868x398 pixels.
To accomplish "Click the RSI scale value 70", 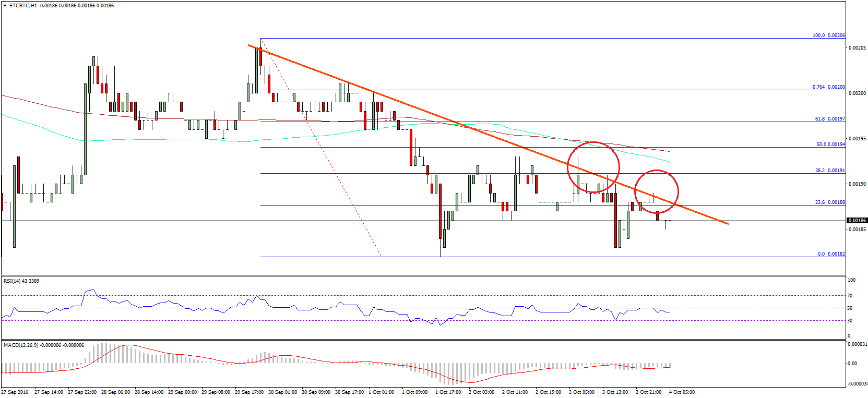I will [850, 296].
